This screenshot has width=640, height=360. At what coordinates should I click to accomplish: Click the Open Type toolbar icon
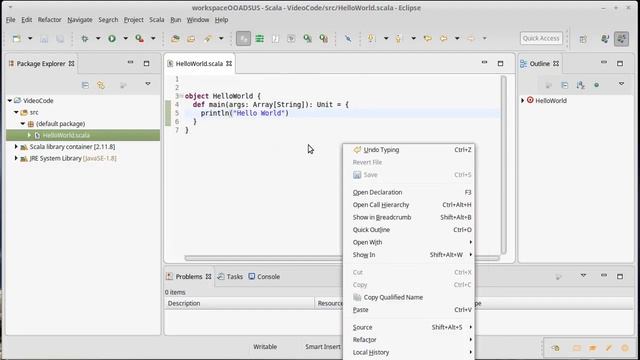(176, 39)
